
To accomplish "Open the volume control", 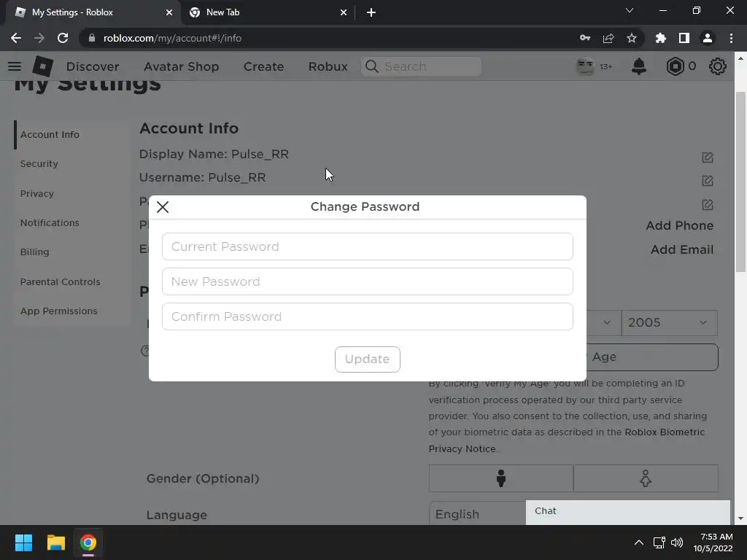I will 676,542.
